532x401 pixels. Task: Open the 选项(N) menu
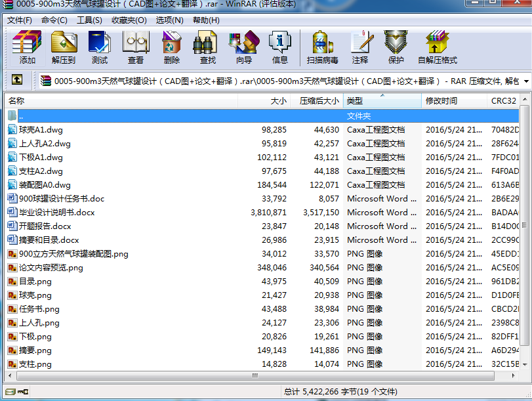(x=170, y=20)
